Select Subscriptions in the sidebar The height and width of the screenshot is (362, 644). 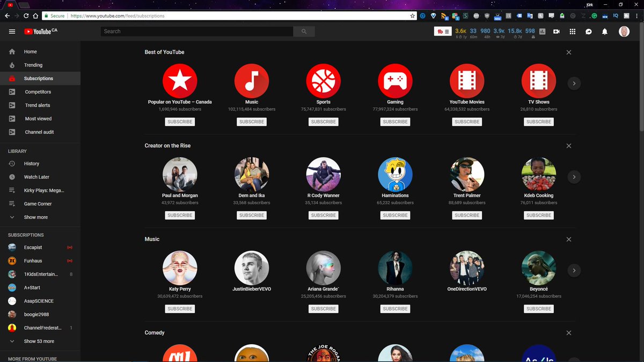[x=40, y=78]
